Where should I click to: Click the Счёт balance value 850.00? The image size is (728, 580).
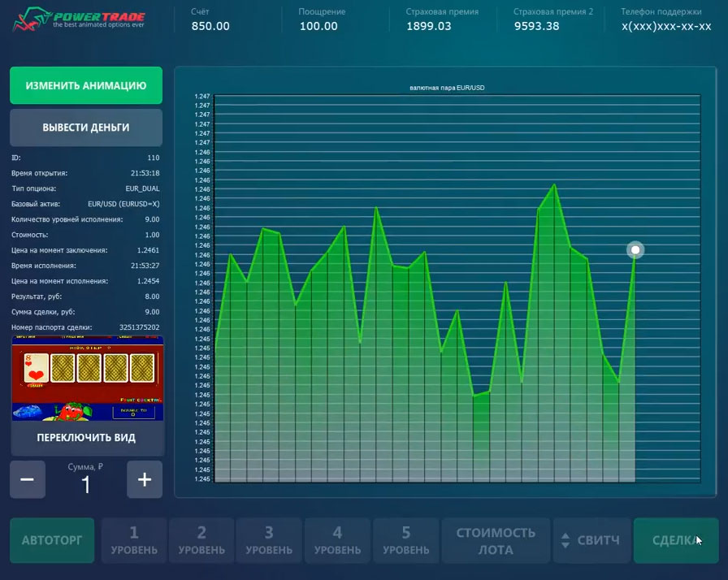(210, 26)
